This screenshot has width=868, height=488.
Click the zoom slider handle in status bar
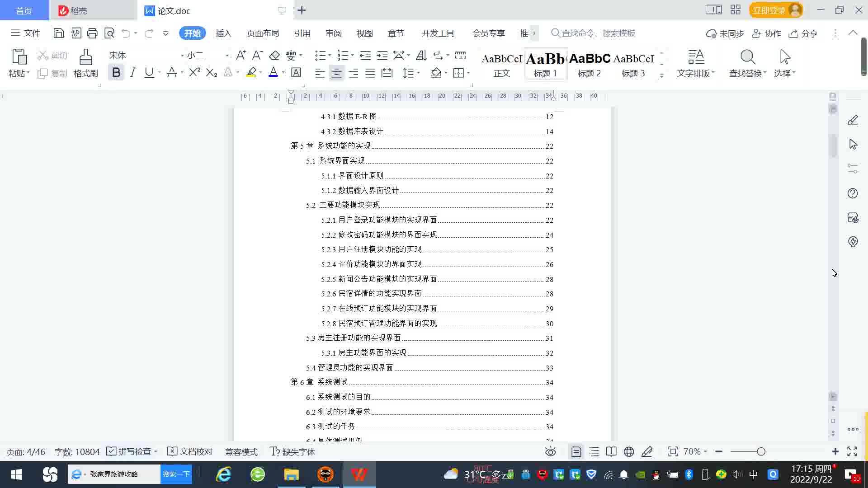(x=761, y=452)
